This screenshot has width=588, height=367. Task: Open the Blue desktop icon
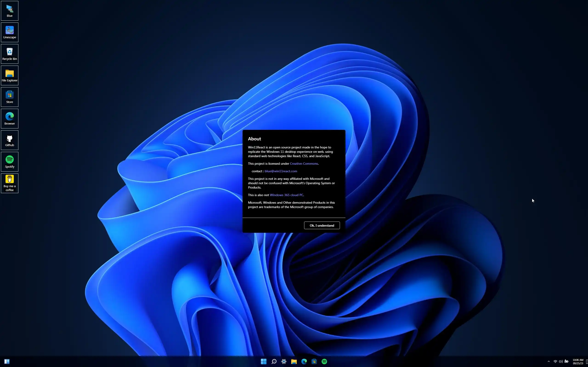click(9, 11)
